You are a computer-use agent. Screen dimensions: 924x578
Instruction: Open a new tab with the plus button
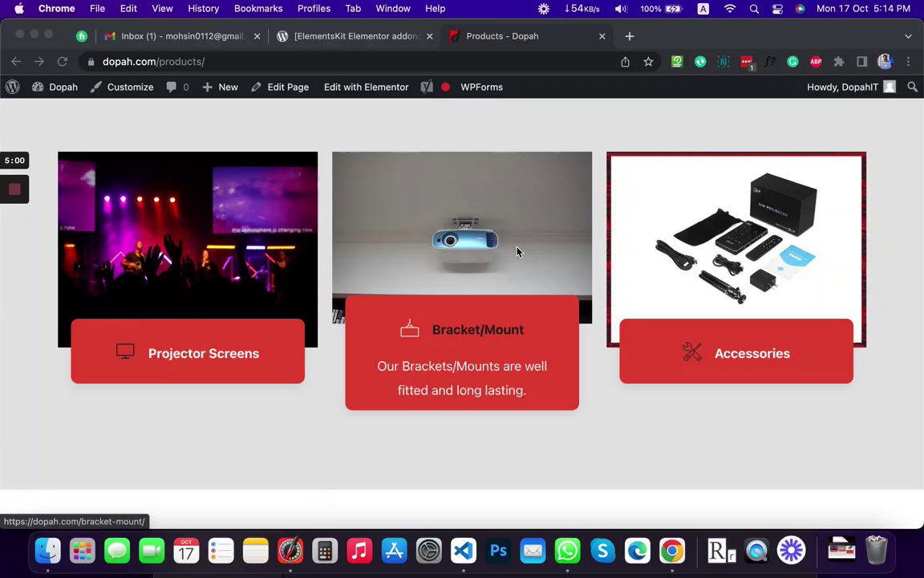630,36
